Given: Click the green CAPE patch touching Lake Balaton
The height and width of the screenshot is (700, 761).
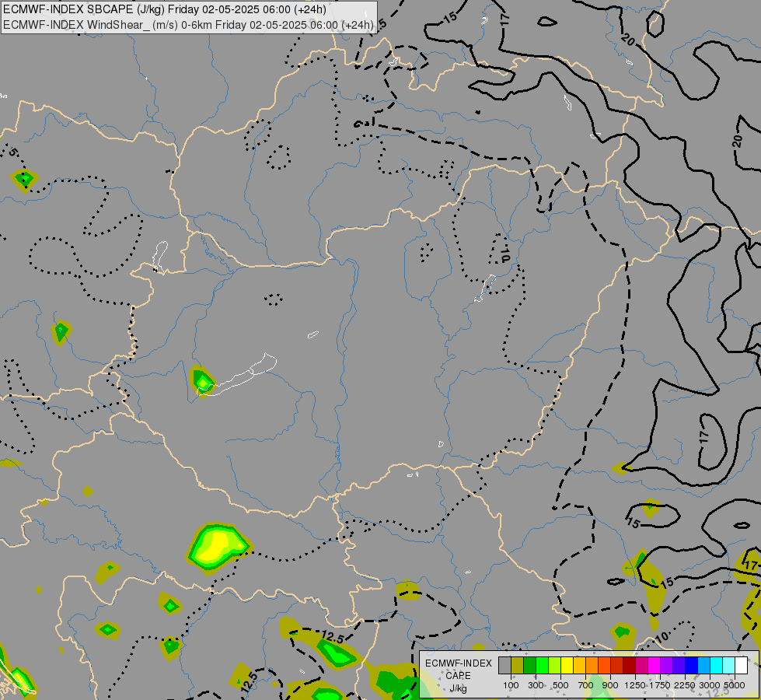Looking at the screenshot, I should click(x=202, y=381).
